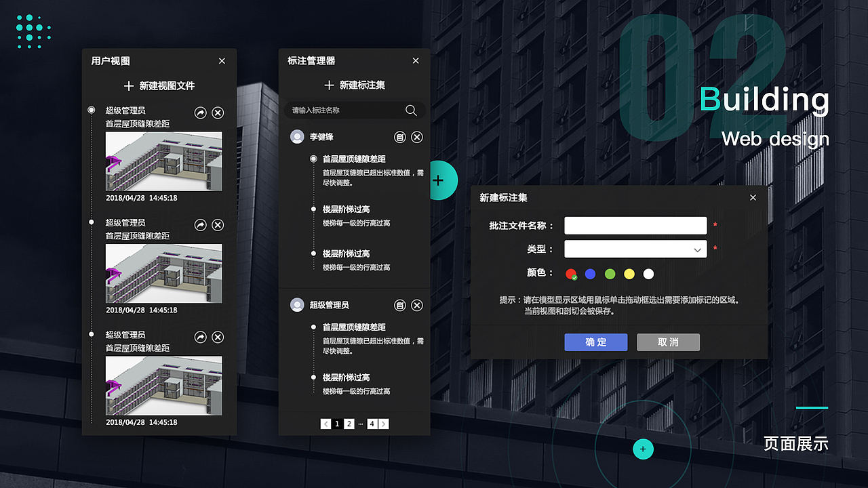Share the third 超级管理员 view entry
The image size is (868, 488).
pyautogui.click(x=200, y=337)
